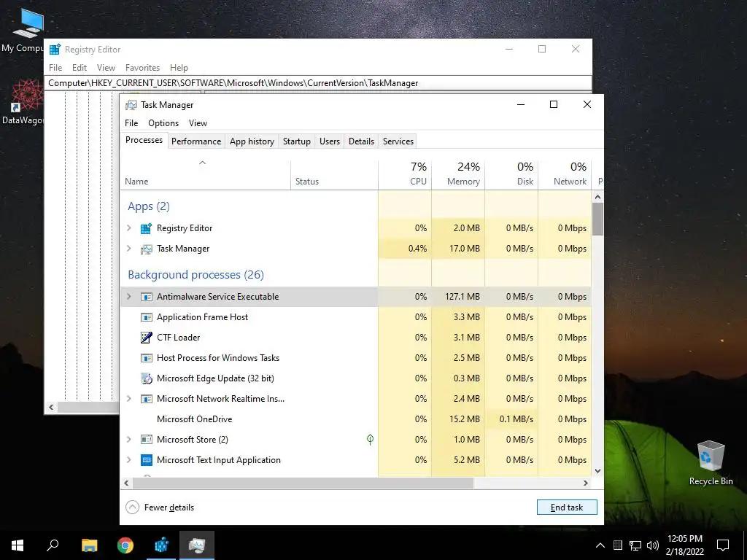747x560 pixels.
Task: Open the Action Center notifications icon
Action: (x=723, y=545)
